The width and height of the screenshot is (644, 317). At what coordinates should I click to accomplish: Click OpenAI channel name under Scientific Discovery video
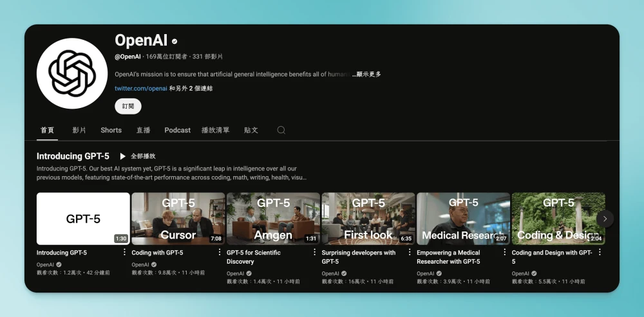click(x=235, y=273)
